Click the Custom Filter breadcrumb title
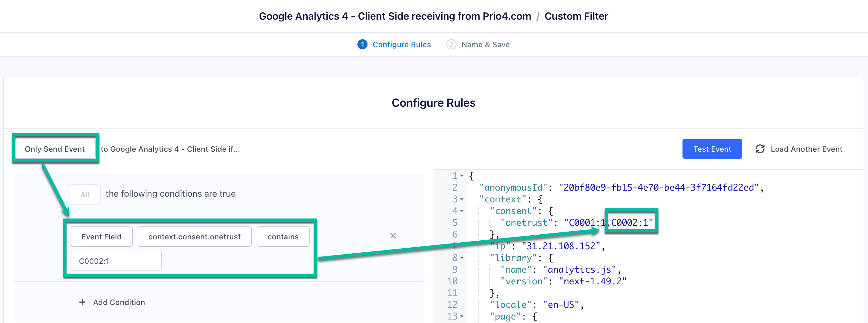The width and height of the screenshot is (868, 323). (576, 16)
